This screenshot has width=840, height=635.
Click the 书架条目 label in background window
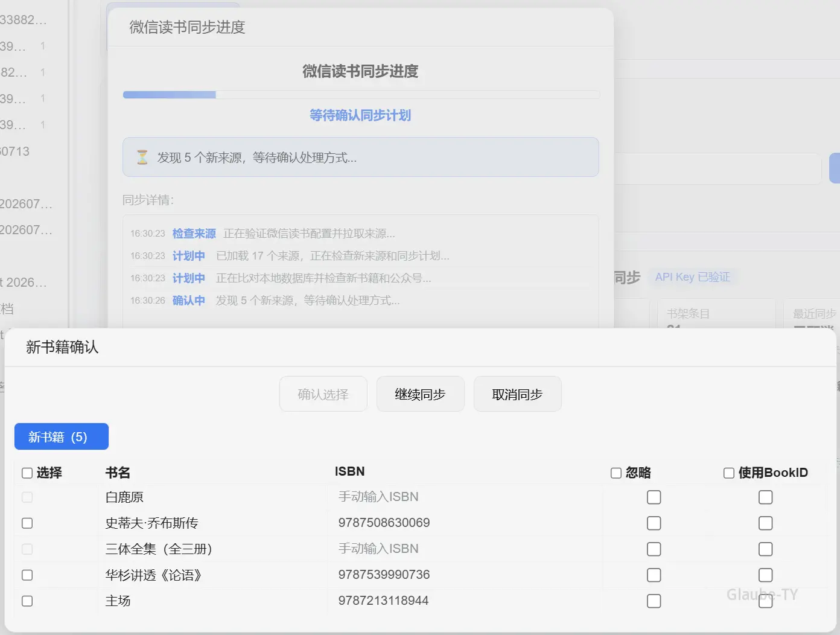point(689,314)
